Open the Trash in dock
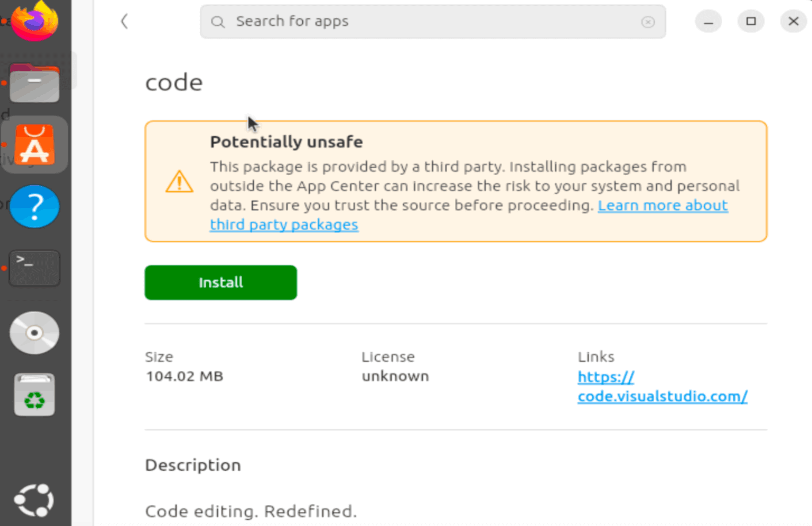 (34, 395)
